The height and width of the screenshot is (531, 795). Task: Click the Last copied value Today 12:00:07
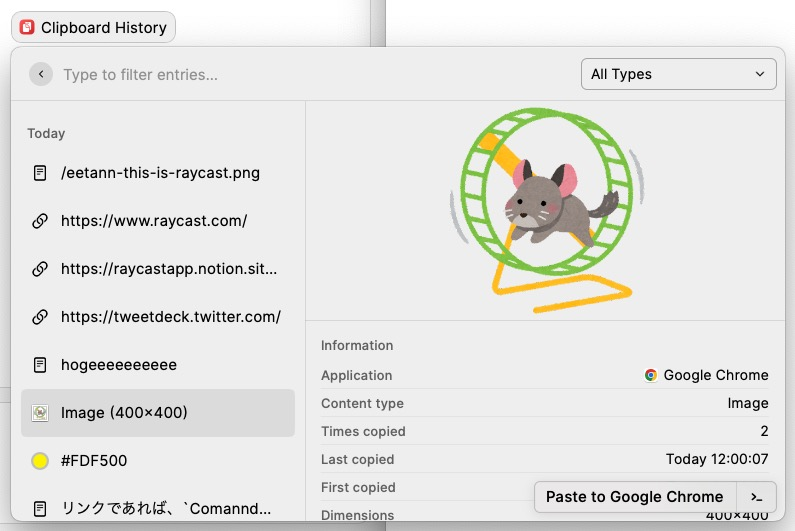[717, 459]
